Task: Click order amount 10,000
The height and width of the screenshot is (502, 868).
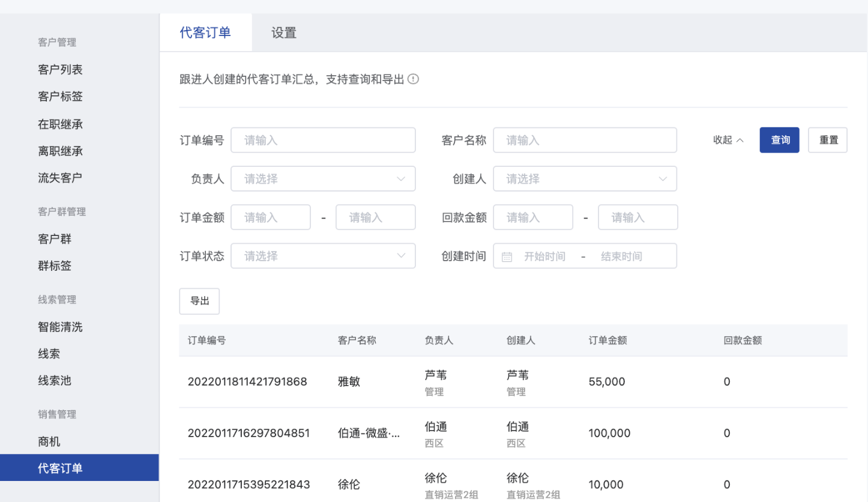Action: (606, 485)
